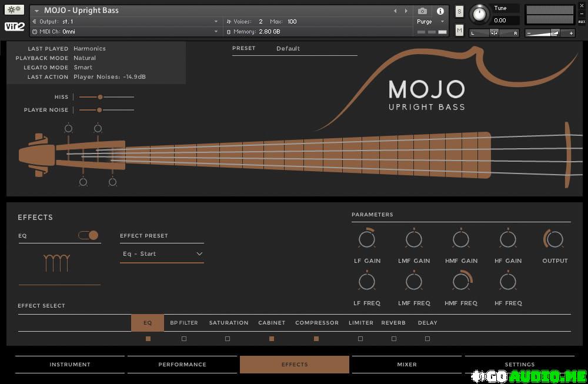Image resolution: width=588 pixels, height=384 pixels.
Task: Click the EQ curve icon
Action: (56, 263)
